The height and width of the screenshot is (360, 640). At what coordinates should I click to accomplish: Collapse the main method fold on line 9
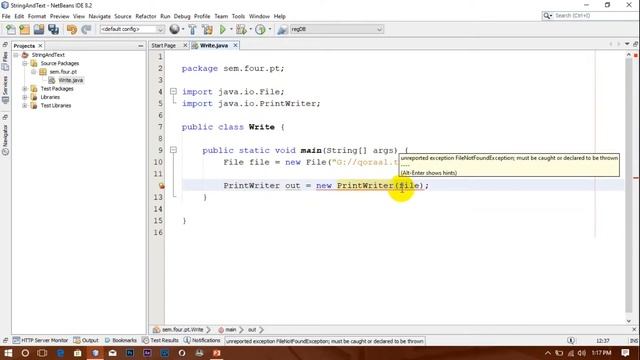[x=173, y=150]
